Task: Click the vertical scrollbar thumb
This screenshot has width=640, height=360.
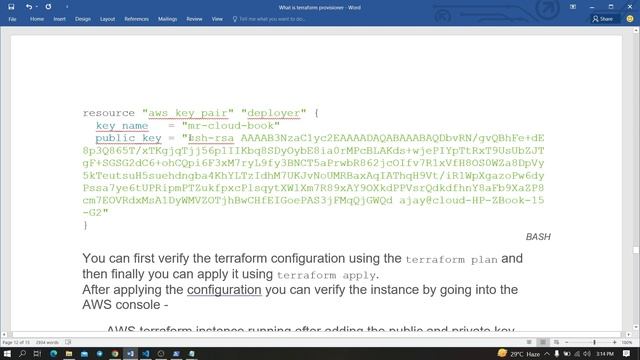Action: click(x=636, y=250)
